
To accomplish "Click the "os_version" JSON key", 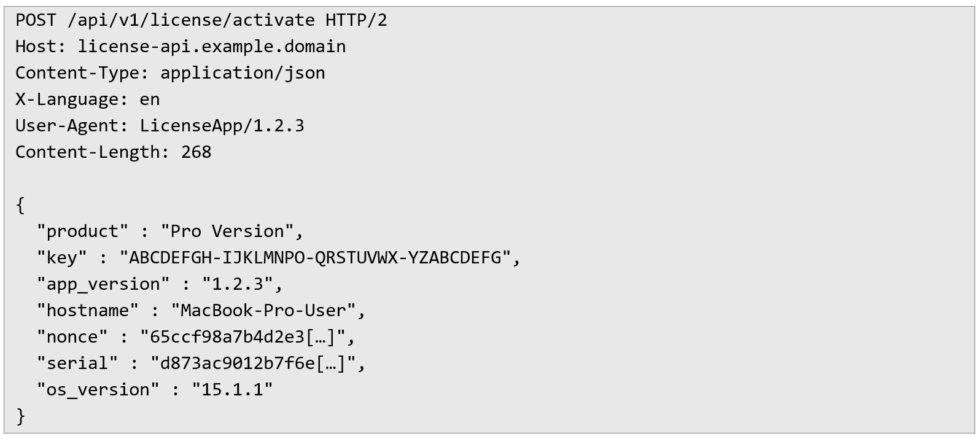I will point(98,390).
